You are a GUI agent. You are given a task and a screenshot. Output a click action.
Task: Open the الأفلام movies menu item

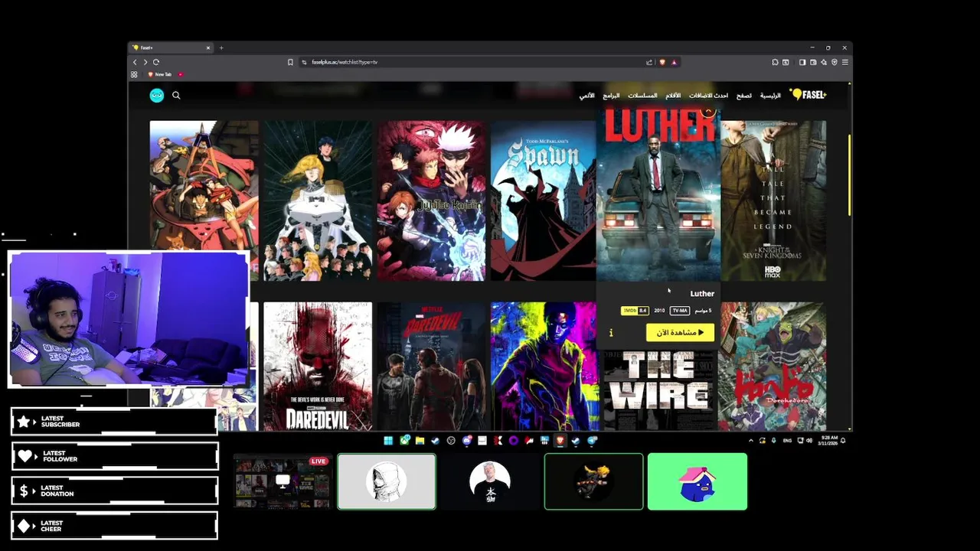[x=673, y=96]
